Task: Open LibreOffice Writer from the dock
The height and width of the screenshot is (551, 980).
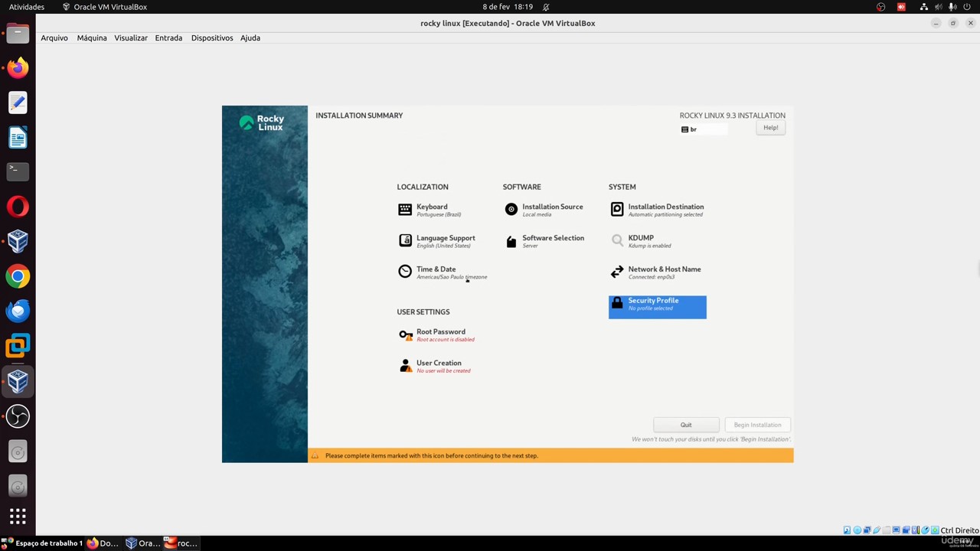Action: [x=18, y=137]
